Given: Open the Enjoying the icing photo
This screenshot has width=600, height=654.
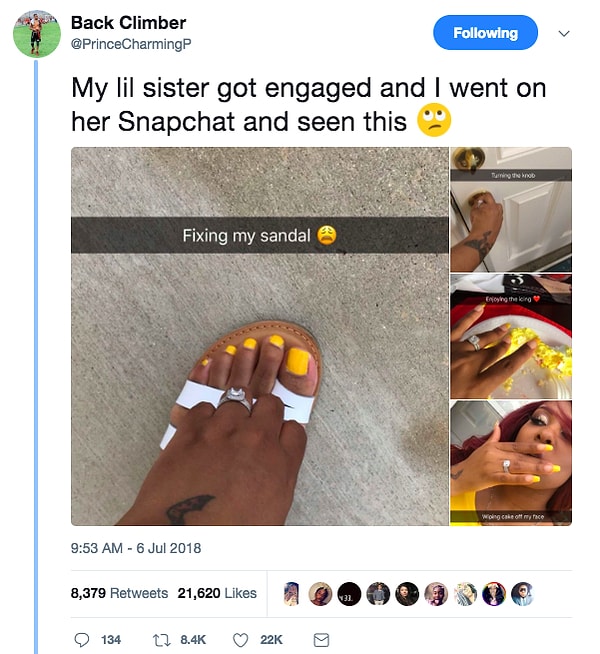Looking at the screenshot, I should click(511, 336).
